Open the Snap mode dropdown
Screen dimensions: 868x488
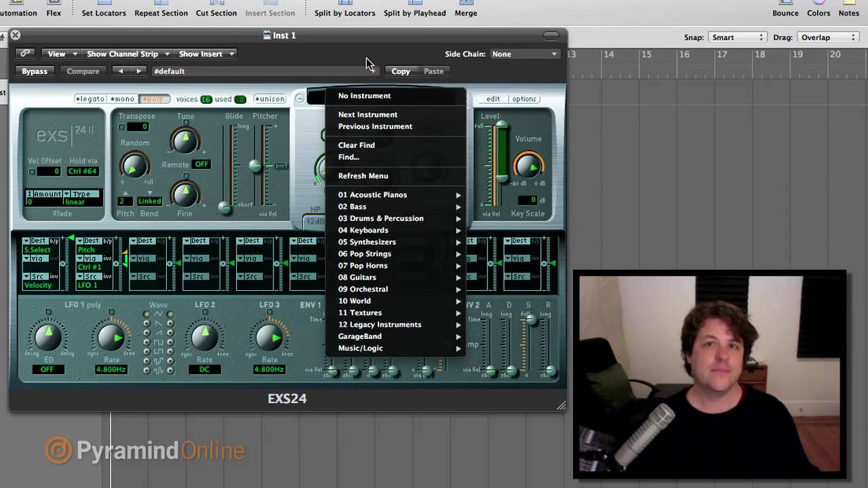click(736, 37)
